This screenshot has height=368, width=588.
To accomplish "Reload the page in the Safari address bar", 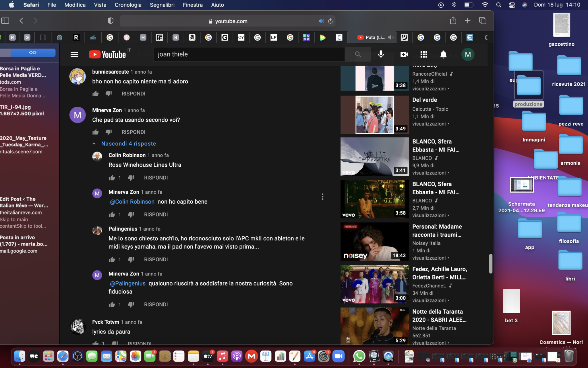I will pos(330,21).
